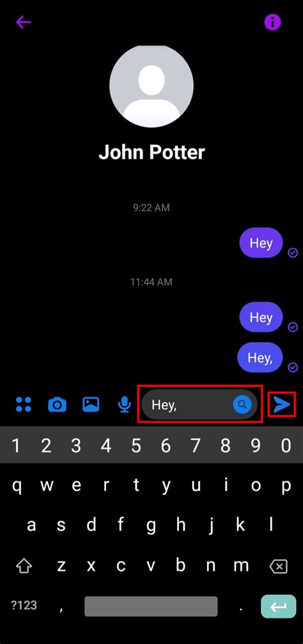The height and width of the screenshot is (644, 303).
Task: Tap the number 5 key
Action: point(136,446)
